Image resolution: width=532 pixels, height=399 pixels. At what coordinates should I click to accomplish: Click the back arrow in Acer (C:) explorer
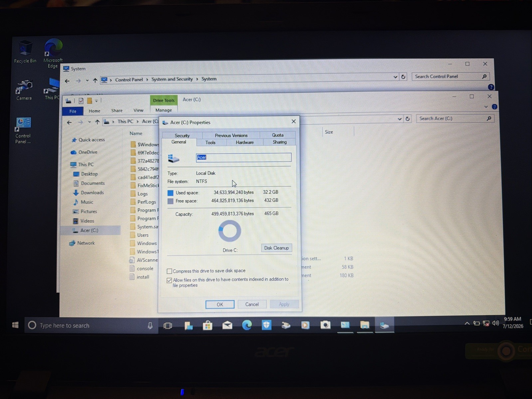coord(69,122)
